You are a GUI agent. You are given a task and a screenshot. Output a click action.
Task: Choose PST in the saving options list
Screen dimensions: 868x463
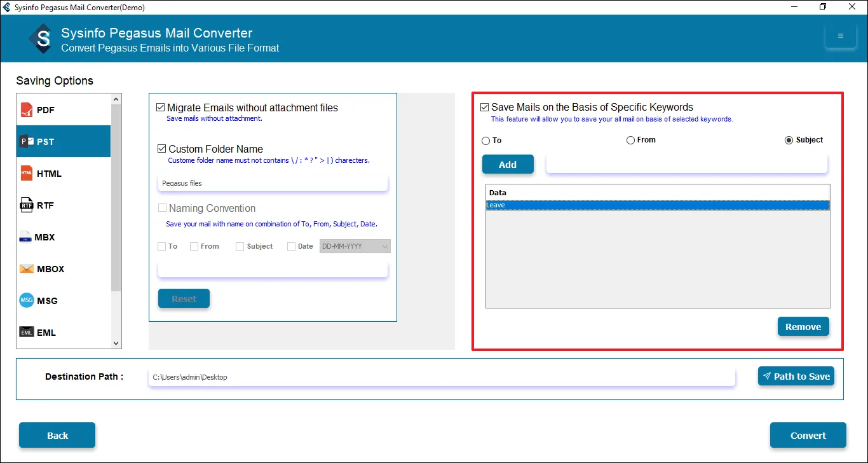[64, 142]
